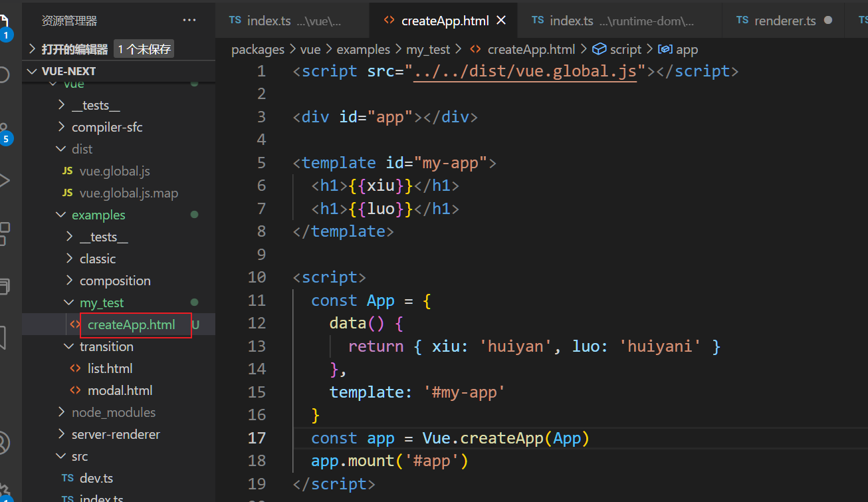Click the script symbol icon in breadcrumb
Screen dimensions: 868x502
coord(599,50)
